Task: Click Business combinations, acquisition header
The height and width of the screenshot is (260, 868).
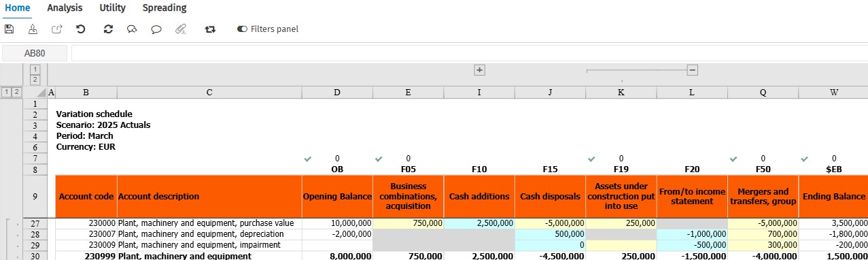Action: click(x=408, y=196)
